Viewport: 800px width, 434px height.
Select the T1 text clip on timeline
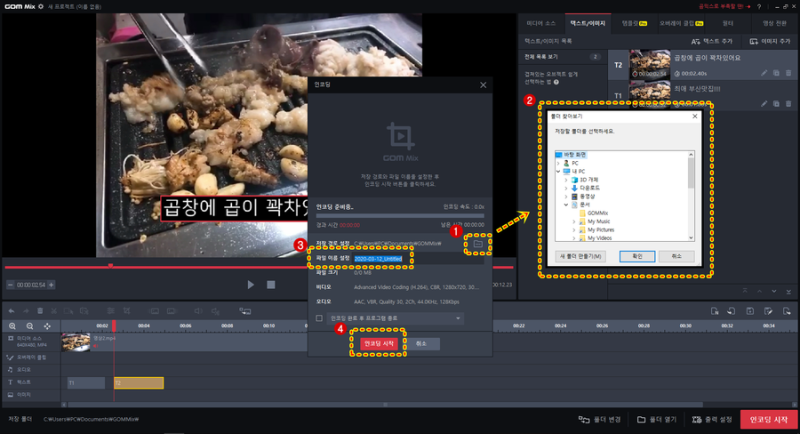point(86,383)
